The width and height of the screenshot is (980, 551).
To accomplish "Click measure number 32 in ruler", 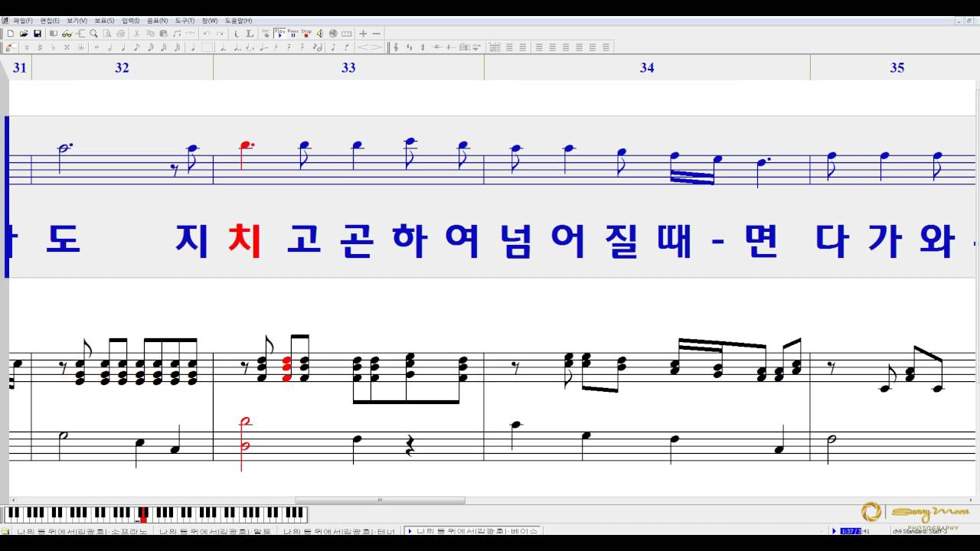I will pos(122,67).
